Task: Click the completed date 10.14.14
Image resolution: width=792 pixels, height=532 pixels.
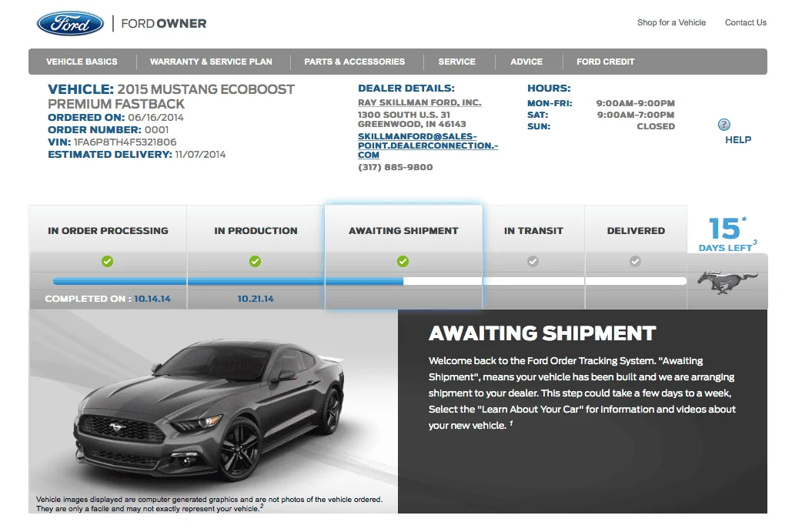Action: 152,299
